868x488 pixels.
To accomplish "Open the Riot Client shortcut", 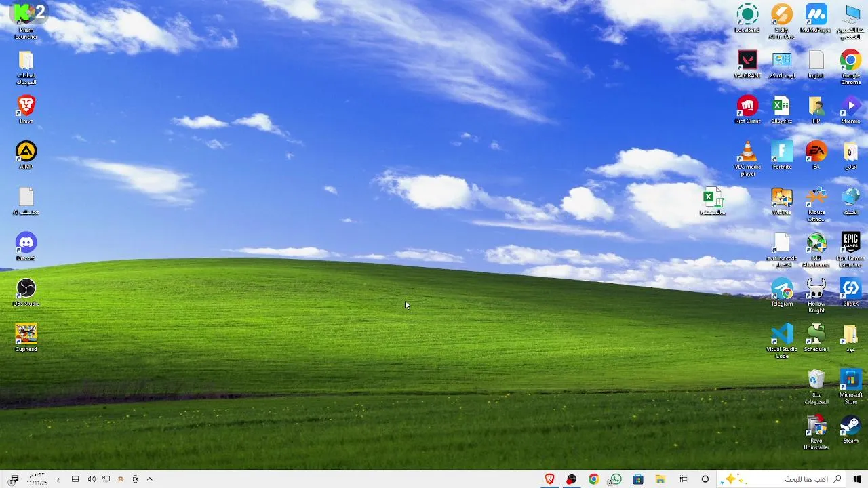I will coord(747,109).
